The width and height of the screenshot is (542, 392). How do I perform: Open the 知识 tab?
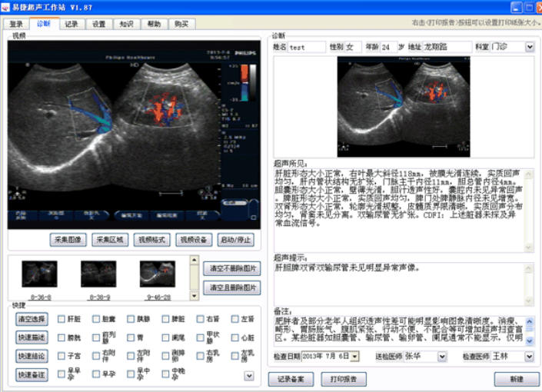(x=127, y=24)
